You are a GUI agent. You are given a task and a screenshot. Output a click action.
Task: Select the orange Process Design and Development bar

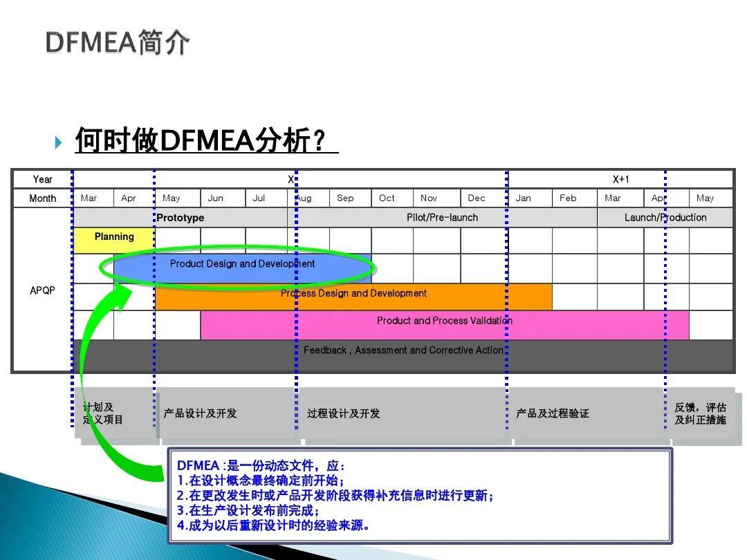[x=354, y=293]
